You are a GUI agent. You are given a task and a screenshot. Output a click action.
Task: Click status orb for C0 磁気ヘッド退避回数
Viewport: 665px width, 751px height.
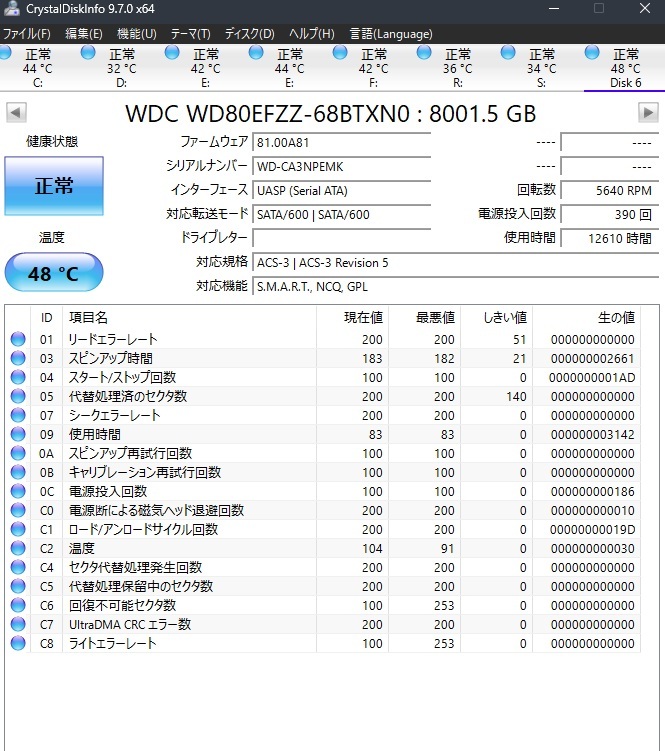18,510
